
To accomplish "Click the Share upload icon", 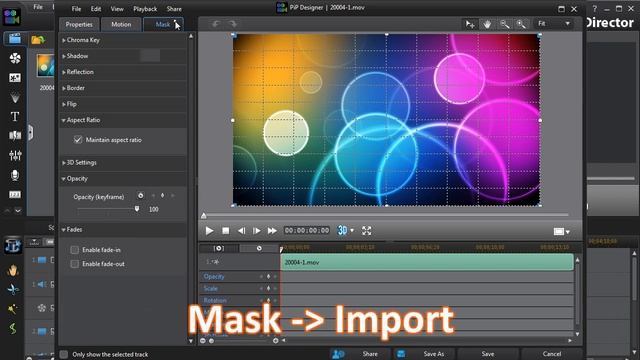I will tap(338, 354).
